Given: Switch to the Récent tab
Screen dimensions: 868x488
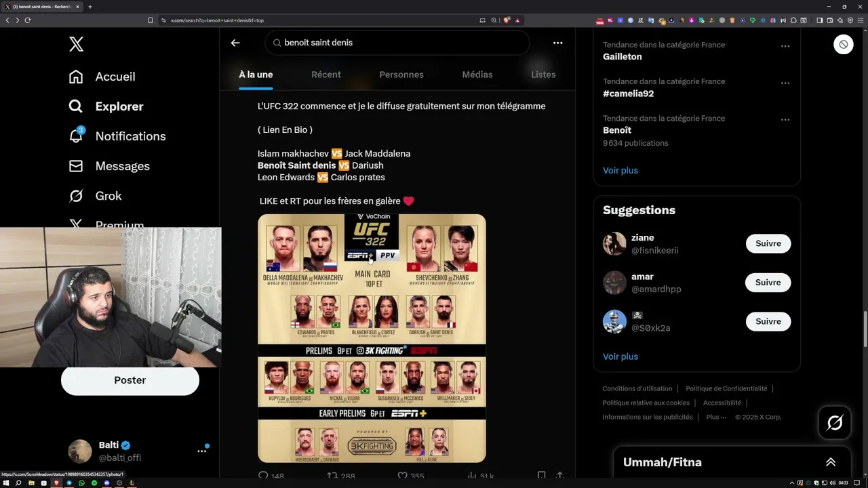Looking at the screenshot, I should (x=326, y=75).
